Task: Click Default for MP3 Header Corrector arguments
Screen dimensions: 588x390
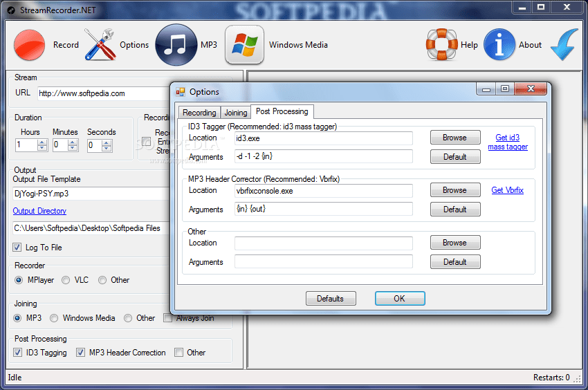Action: tap(455, 210)
